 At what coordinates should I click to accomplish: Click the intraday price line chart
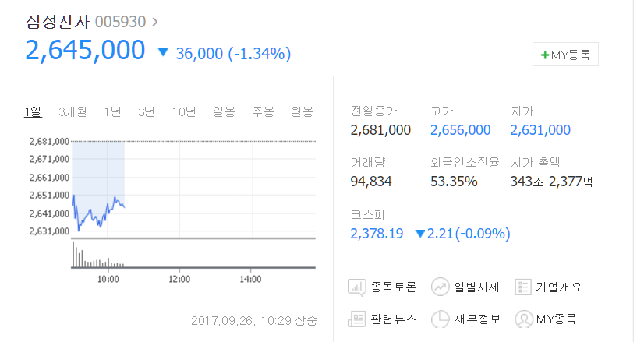[x=98, y=212]
